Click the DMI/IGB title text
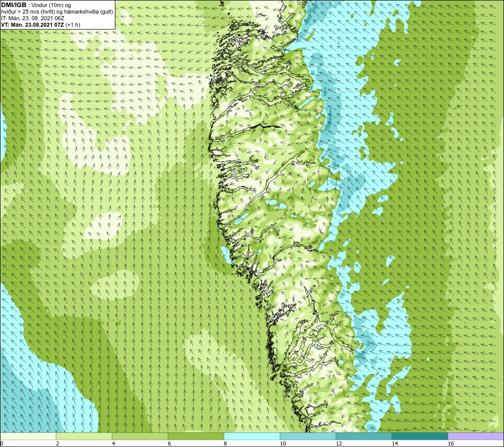 (14, 5)
